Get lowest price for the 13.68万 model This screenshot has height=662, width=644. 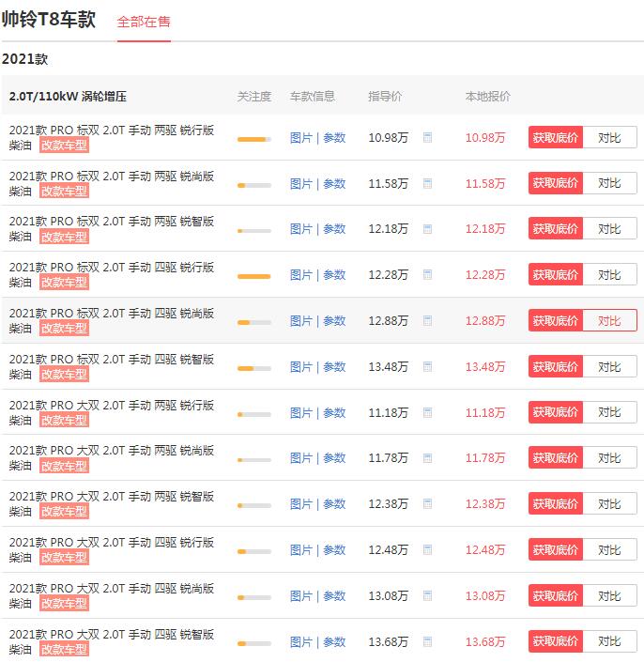pos(556,642)
